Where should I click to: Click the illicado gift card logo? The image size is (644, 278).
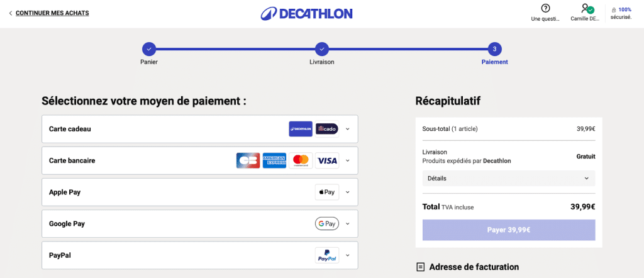pos(327,128)
